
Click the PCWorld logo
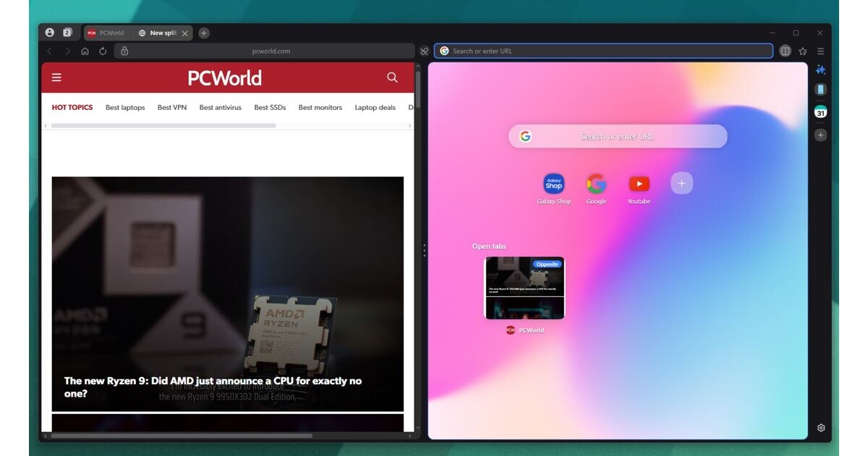click(225, 77)
